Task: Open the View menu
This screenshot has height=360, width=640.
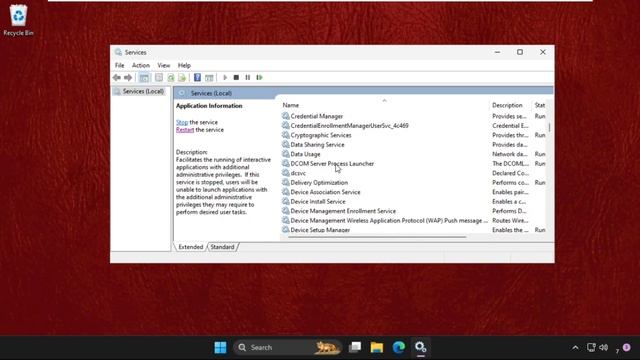Action: click(x=164, y=65)
